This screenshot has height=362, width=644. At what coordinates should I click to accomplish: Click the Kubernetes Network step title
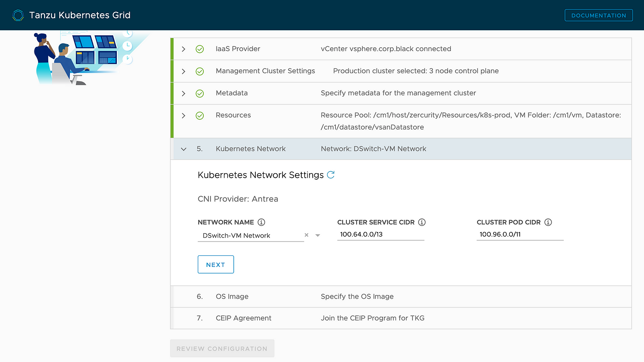(x=251, y=149)
